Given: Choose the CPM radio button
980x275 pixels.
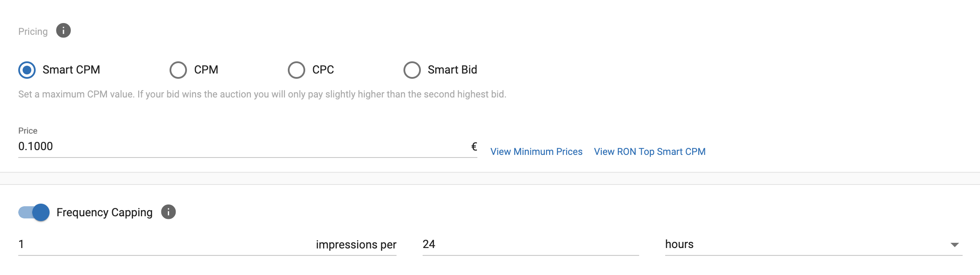Looking at the screenshot, I should (178, 70).
